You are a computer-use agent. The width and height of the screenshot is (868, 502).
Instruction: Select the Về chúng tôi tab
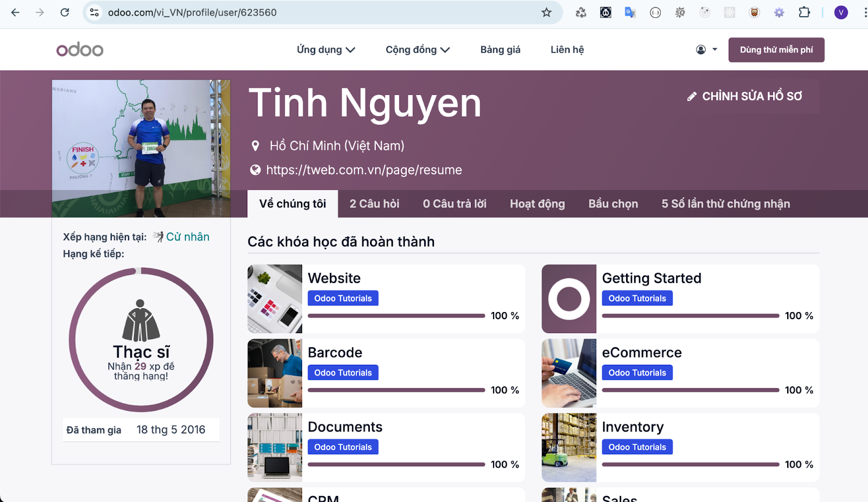(292, 204)
